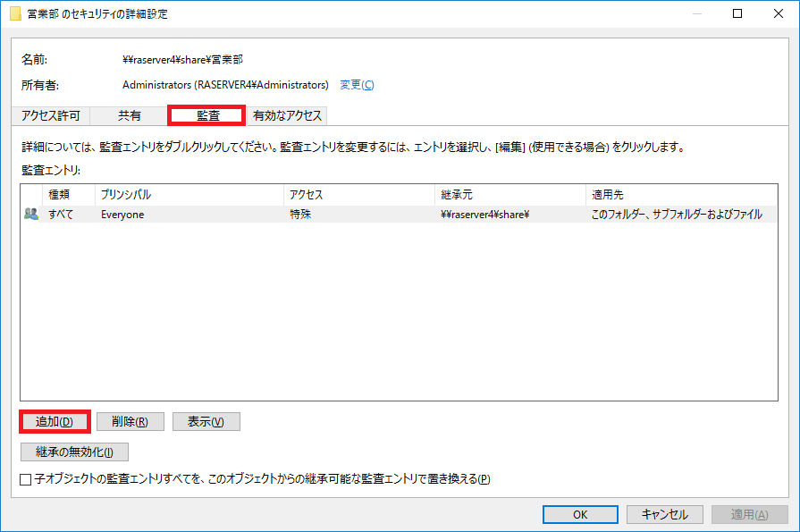
Task: Confirm with the OK button
Action: 580,515
